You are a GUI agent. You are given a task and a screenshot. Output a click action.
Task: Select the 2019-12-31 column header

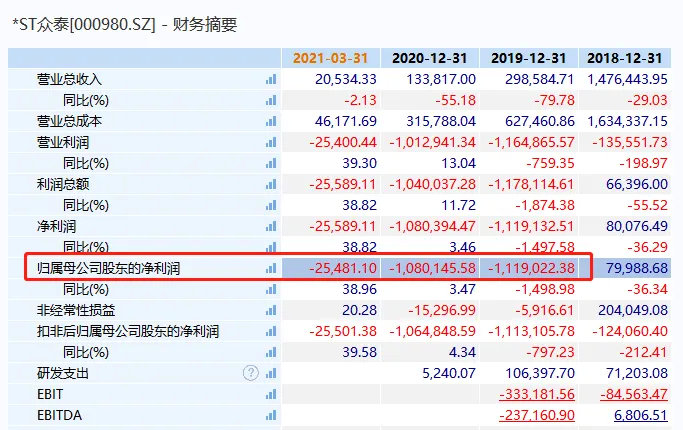(528, 58)
